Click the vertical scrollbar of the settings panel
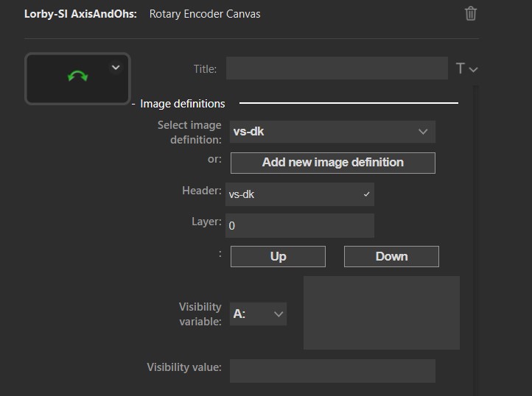 tap(476, 241)
